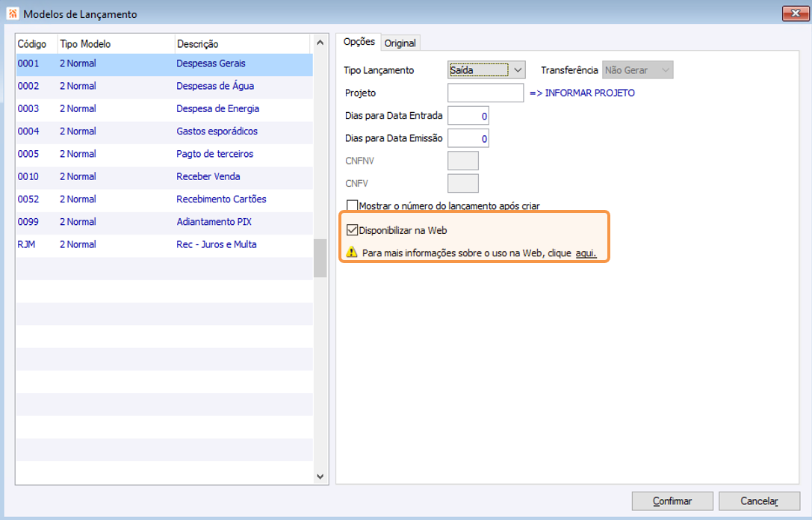Click code 0099 cell
Screen dimensions: 812x520
coord(28,222)
